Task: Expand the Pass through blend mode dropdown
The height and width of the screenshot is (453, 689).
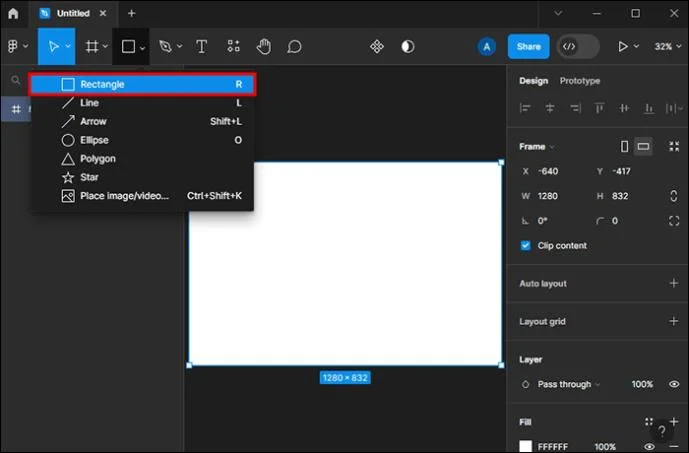Action: click(568, 384)
